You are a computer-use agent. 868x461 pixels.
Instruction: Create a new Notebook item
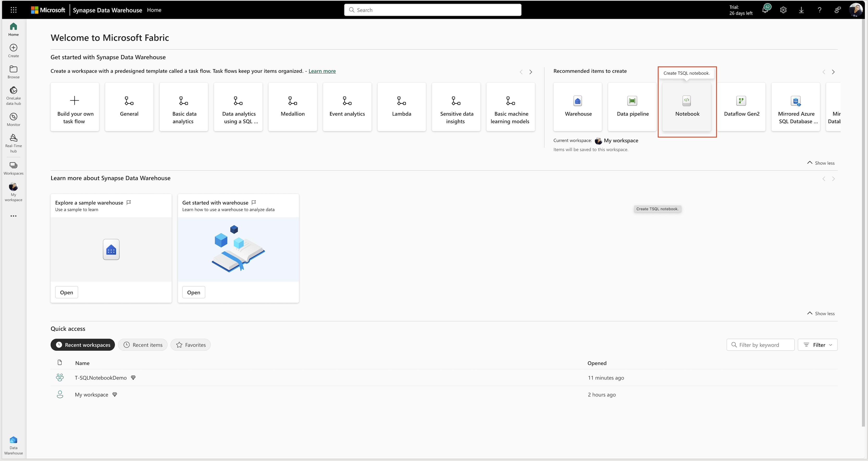687,107
